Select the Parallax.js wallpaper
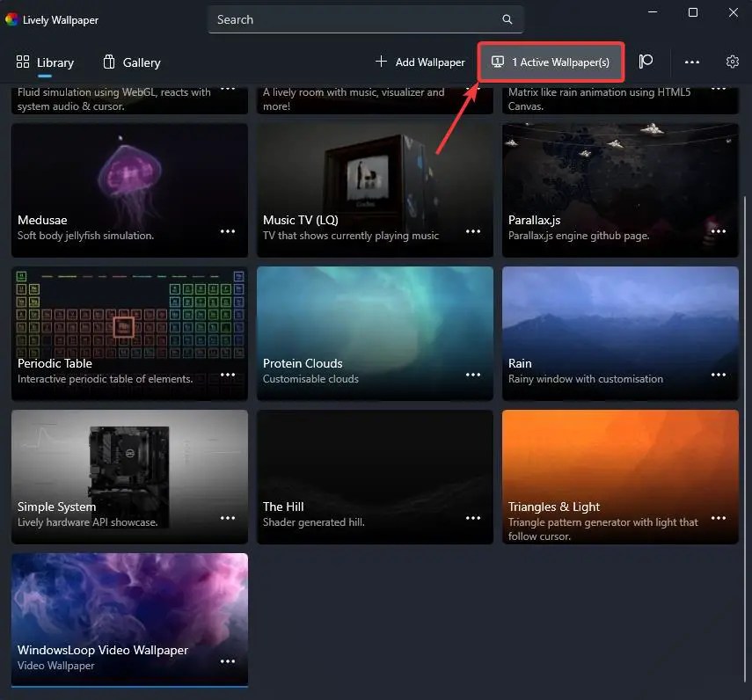Viewport: 752px width, 700px height. tap(620, 190)
